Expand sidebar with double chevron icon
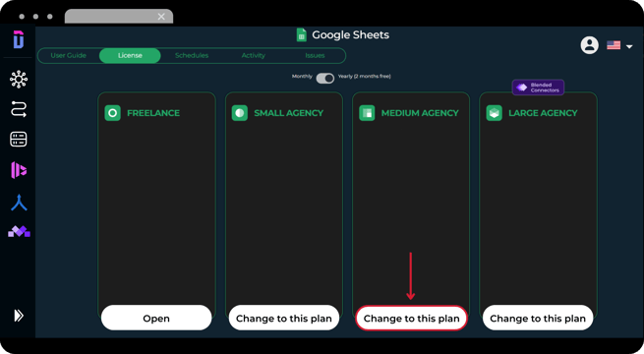The width and height of the screenshot is (644, 354). (x=19, y=316)
